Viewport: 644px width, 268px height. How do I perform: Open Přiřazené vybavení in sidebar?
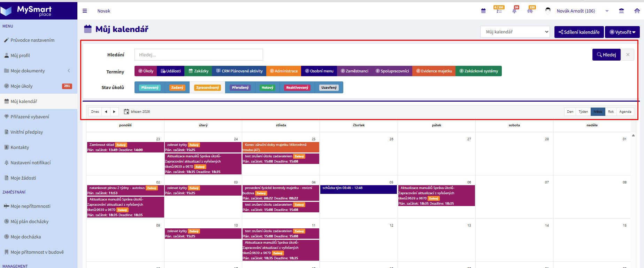coord(38,117)
